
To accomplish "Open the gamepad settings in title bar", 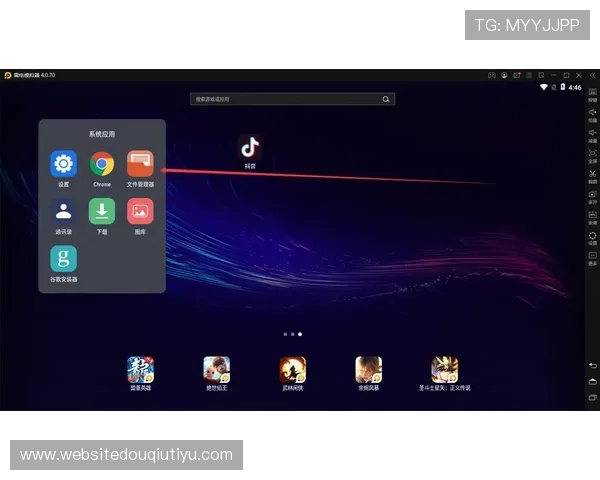I will (x=491, y=75).
